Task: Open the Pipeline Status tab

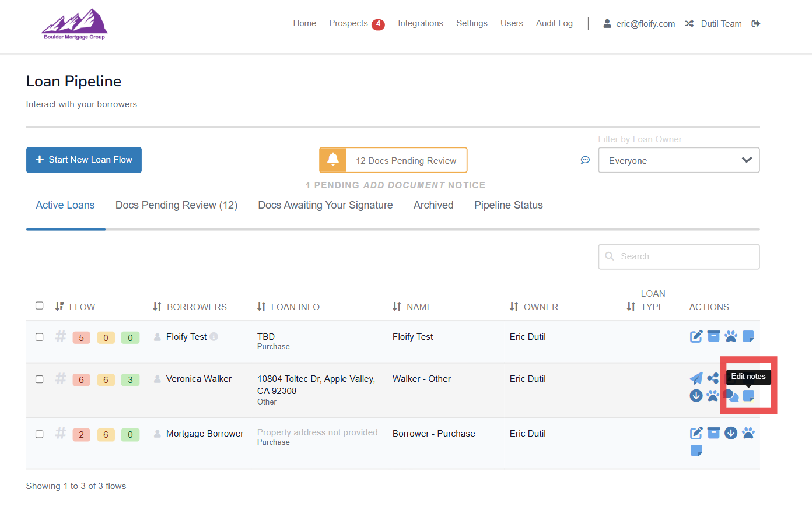Action: click(508, 205)
